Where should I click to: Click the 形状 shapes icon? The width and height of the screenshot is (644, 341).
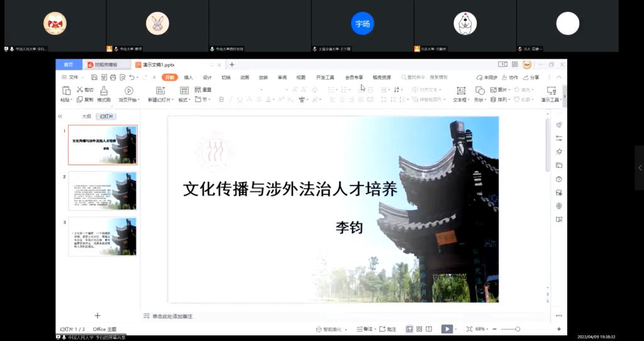pos(480,91)
